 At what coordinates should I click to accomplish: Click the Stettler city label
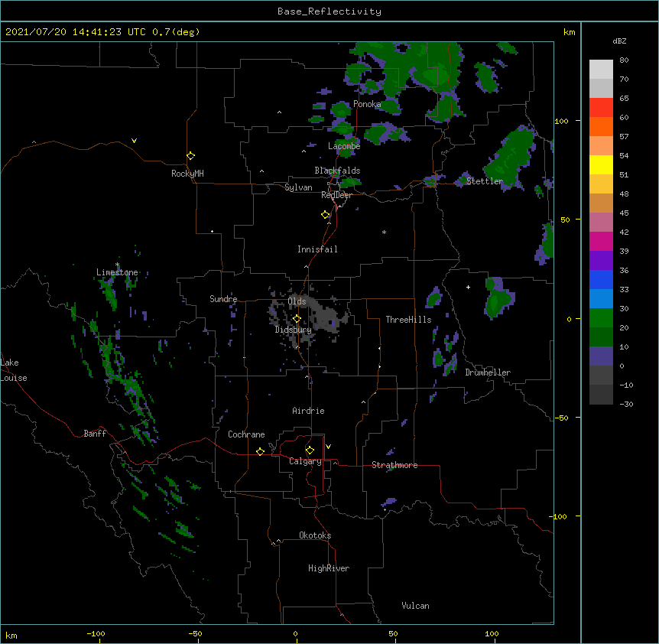coord(485,181)
